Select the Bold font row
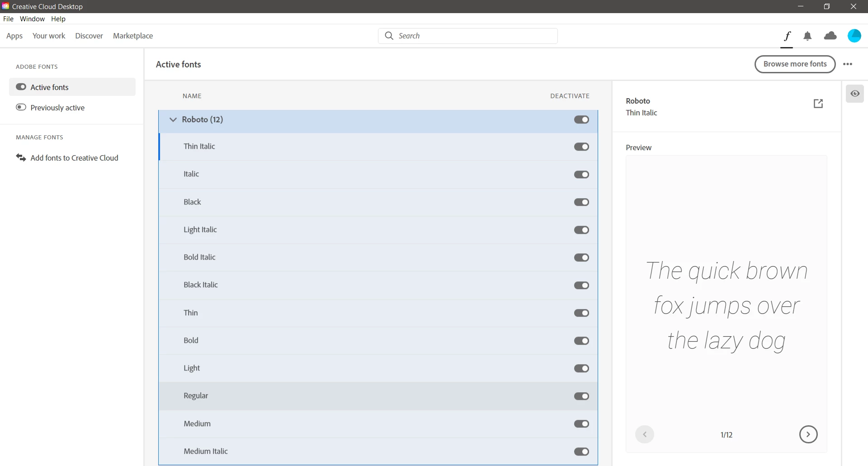 (378, 341)
